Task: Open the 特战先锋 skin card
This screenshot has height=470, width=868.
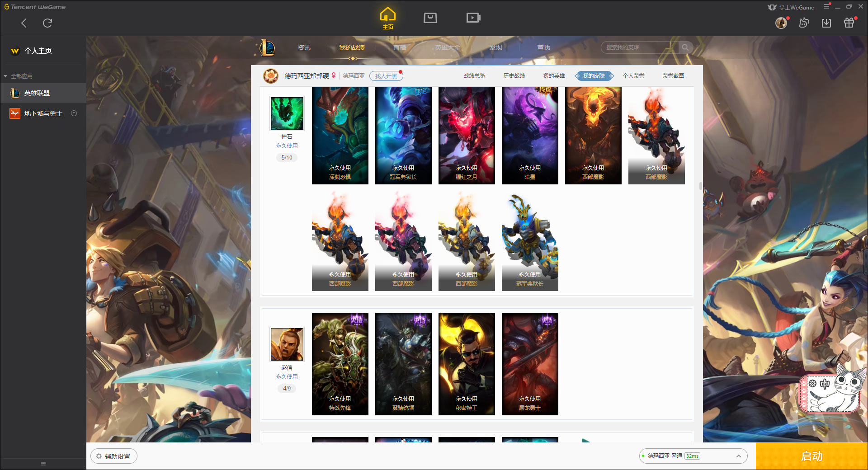Action: click(340, 364)
